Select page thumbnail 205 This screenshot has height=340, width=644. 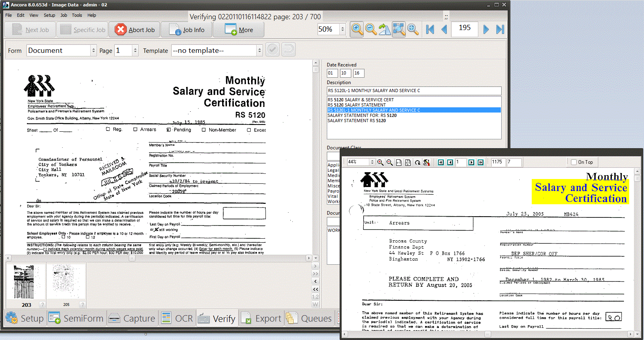click(x=66, y=285)
